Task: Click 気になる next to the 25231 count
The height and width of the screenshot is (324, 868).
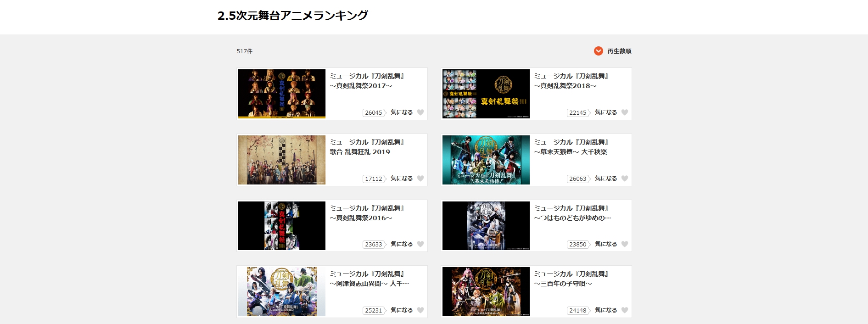Action: (402, 310)
